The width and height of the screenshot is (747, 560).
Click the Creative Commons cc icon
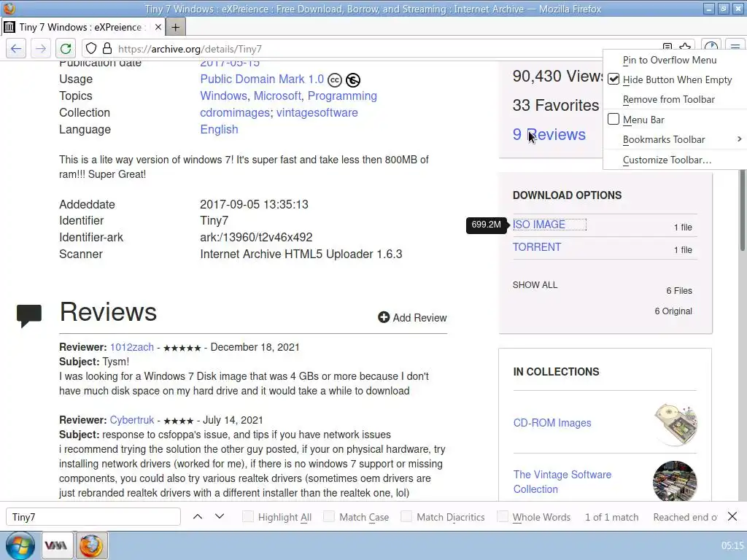pyautogui.click(x=335, y=80)
